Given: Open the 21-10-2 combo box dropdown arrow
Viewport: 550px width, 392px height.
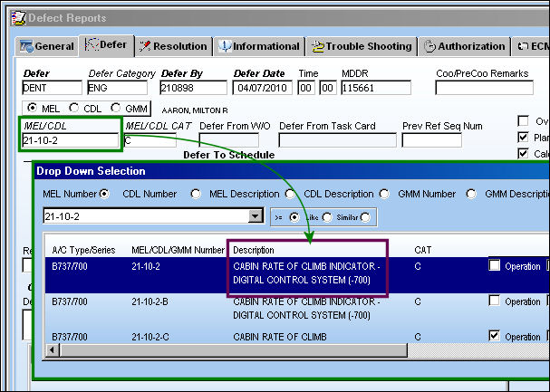Looking at the screenshot, I should click(x=256, y=216).
